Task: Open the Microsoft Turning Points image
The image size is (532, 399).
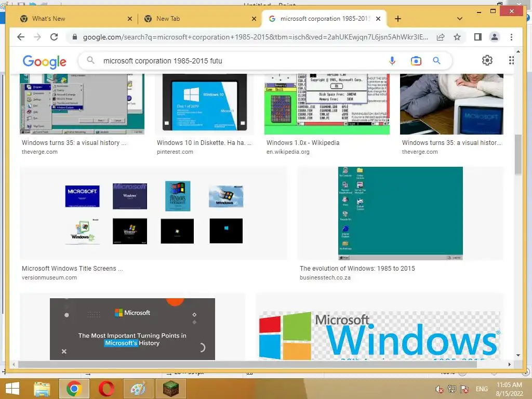Action: point(132,329)
